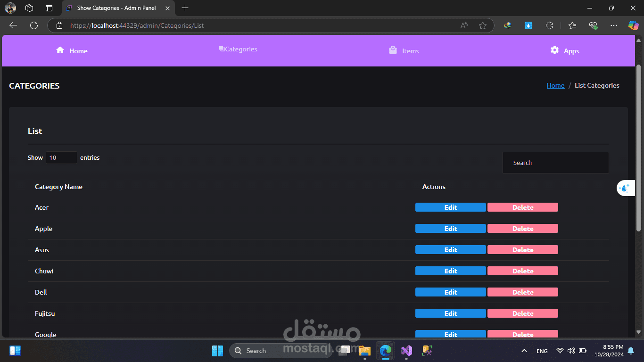Edit the Apple category
644x362 pixels.
click(x=451, y=229)
